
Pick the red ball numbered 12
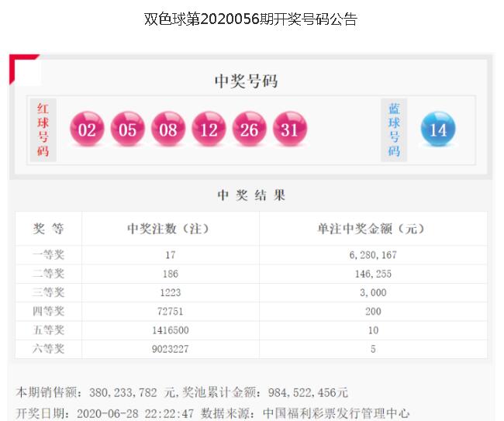[x=209, y=130]
